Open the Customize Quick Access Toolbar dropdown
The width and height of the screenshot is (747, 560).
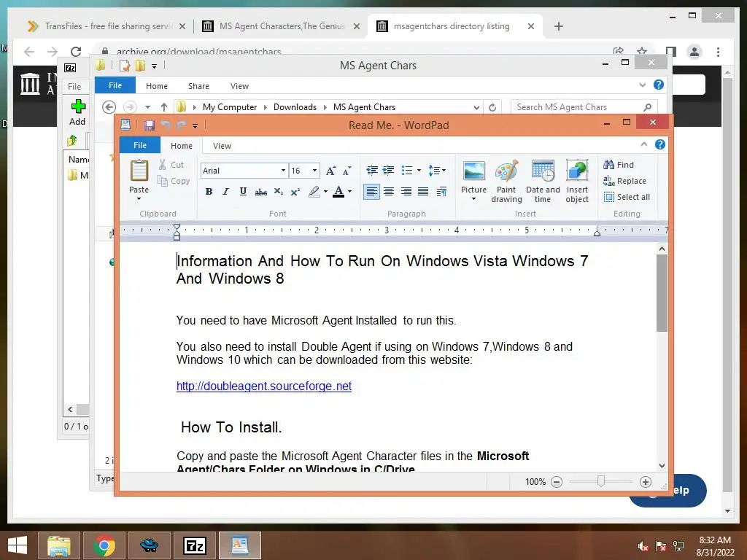(x=195, y=125)
